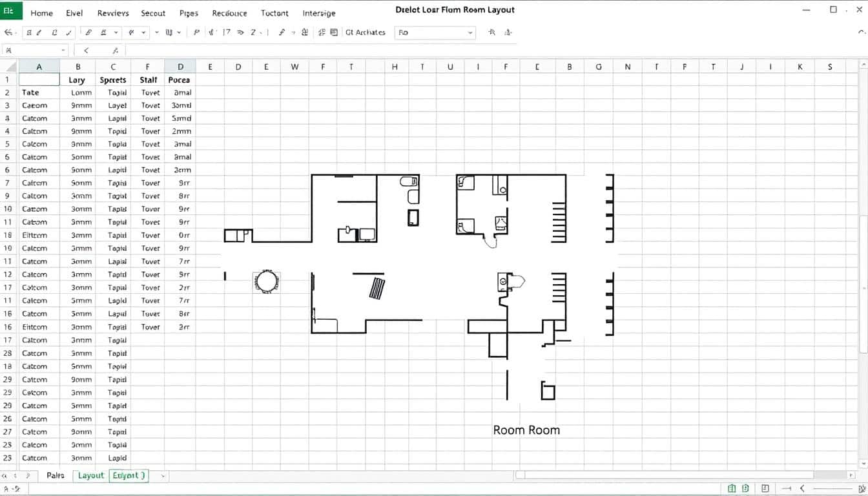This screenshot has height=496, width=868.
Task: Switch to the Intervige ribbon tab
Action: click(319, 13)
